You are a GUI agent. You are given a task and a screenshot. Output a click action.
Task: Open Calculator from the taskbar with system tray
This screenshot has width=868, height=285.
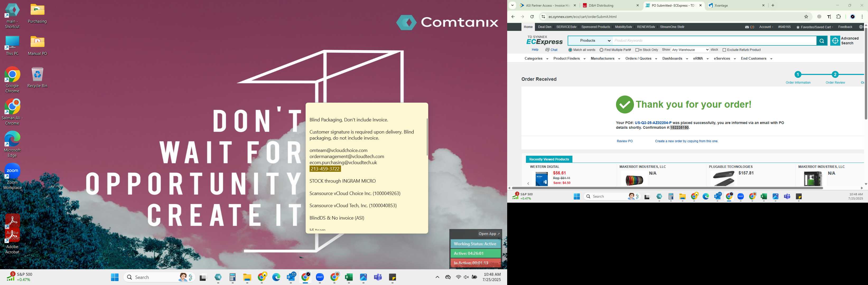(232, 277)
